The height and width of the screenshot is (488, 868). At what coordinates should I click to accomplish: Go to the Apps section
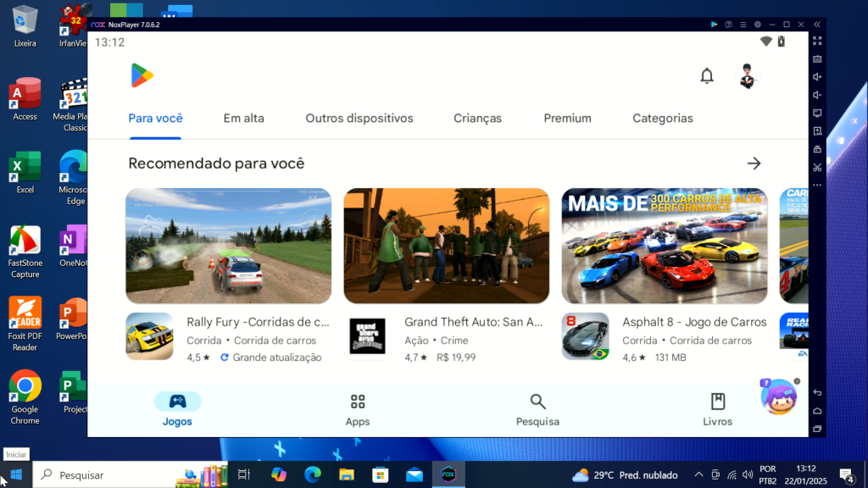358,410
